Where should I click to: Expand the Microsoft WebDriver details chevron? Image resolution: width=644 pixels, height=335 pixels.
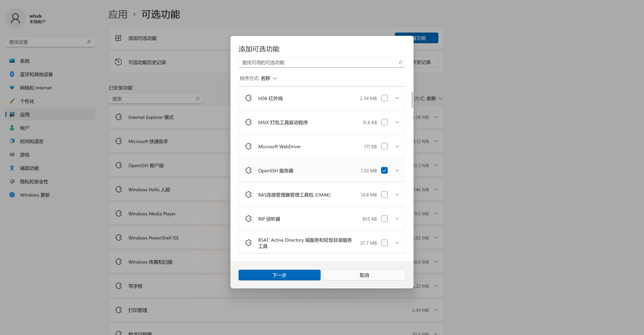(397, 146)
